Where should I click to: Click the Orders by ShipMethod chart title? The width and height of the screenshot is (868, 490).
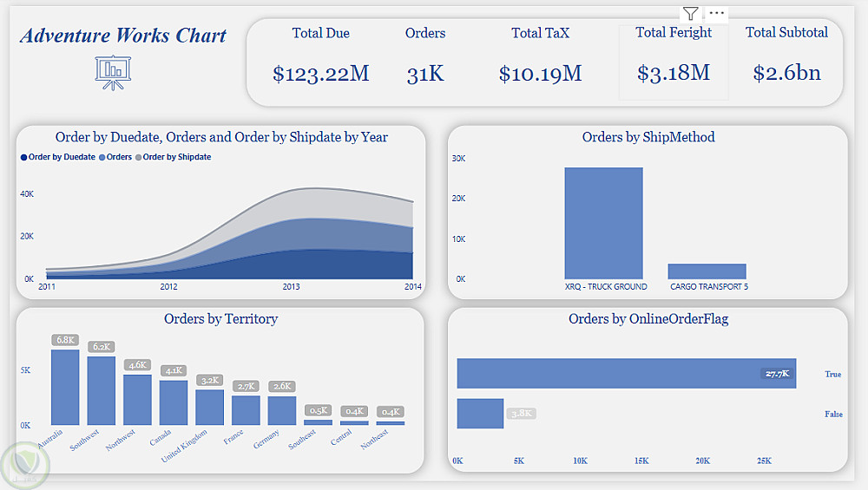(648, 137)
